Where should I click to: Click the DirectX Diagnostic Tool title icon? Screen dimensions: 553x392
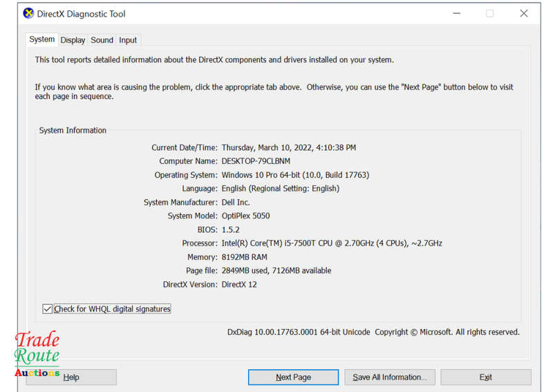pyautogui.click(x=28, y=13)
